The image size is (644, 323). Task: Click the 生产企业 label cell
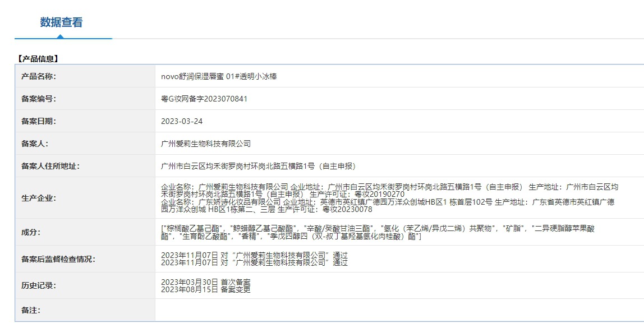pos(85,199)
